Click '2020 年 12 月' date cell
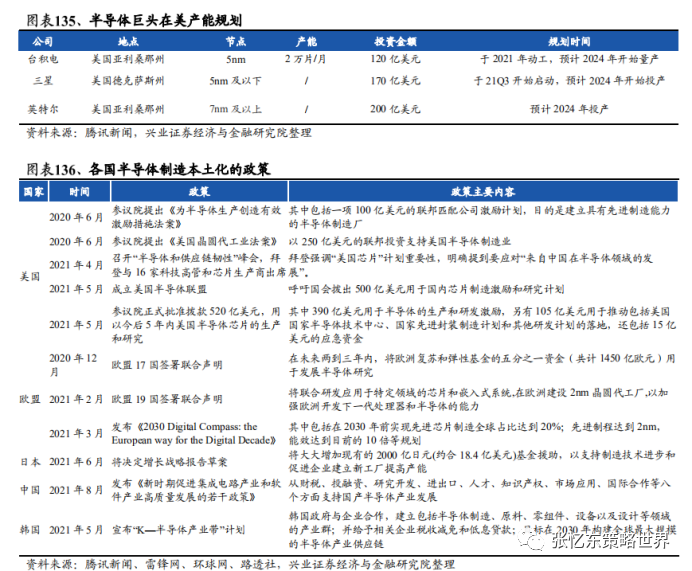The width and height of the screenshot is (692, 571). [x=73, y=365]
